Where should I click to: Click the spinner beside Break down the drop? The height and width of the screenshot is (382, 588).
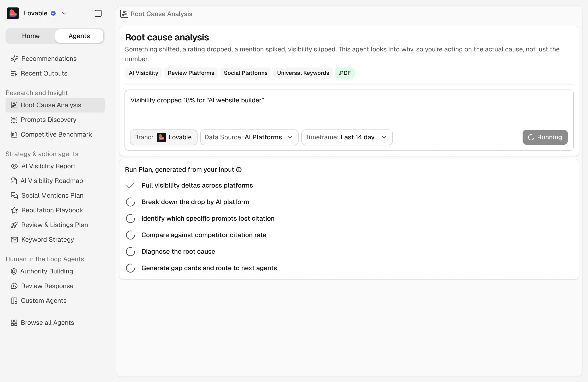[130, 202]
